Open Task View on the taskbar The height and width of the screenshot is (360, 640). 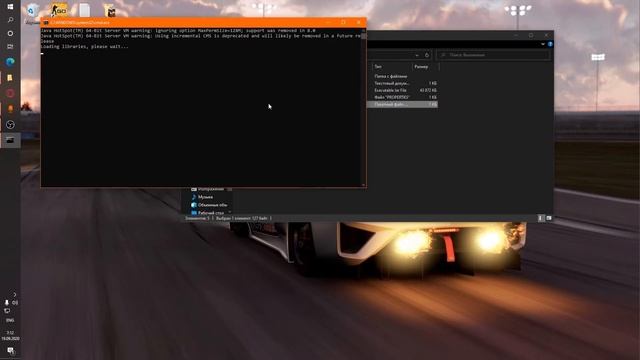pyautogui.click(x=10, y=47)
